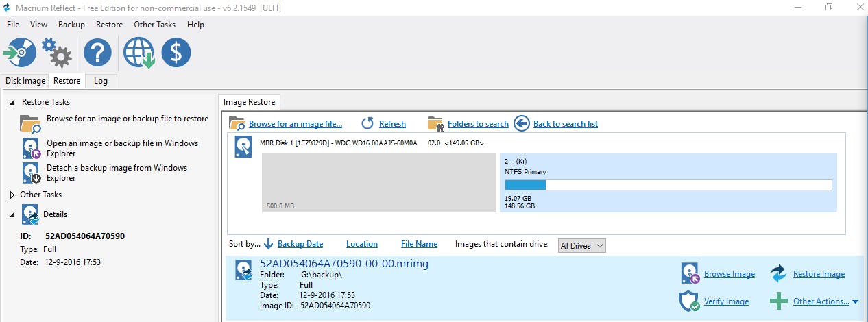Screen dimensions: 868x322
Task: Click the icon for Open an image in Windows Explorer
Action: 32,149
